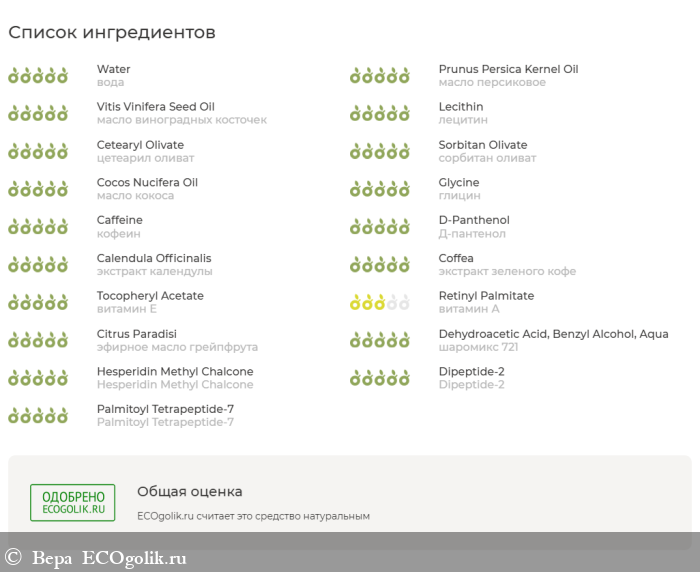The height and width of the screenshot is (572, 700).
Task: Open Dehydroacetic Acid, Benzyl Alcohol, Aqua entry
Action: click(553, 334)
